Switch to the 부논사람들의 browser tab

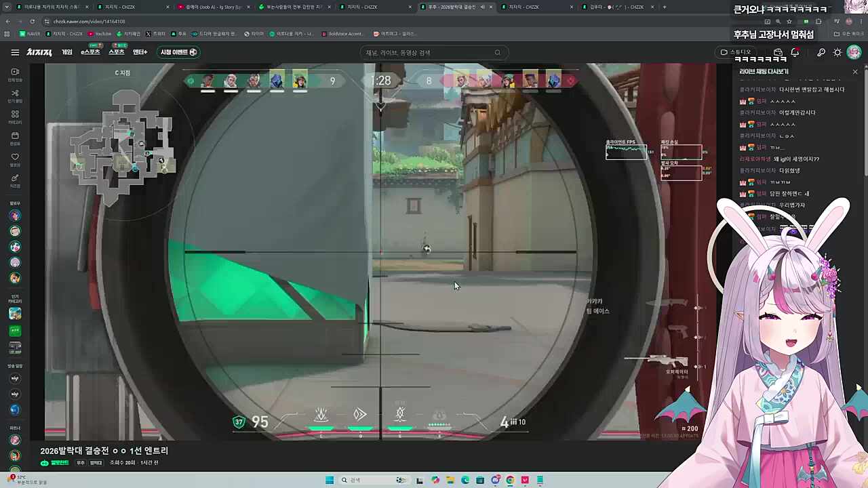(x=296, y=7)
